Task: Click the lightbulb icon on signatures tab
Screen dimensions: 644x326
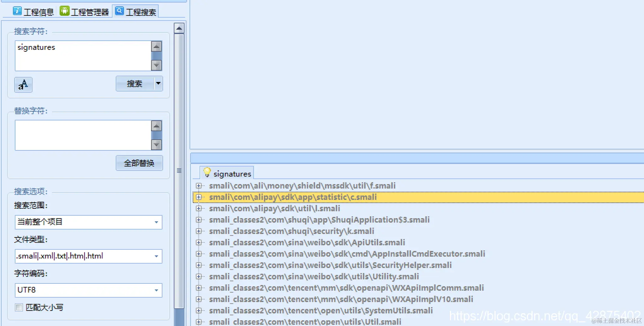Action: 207,172
